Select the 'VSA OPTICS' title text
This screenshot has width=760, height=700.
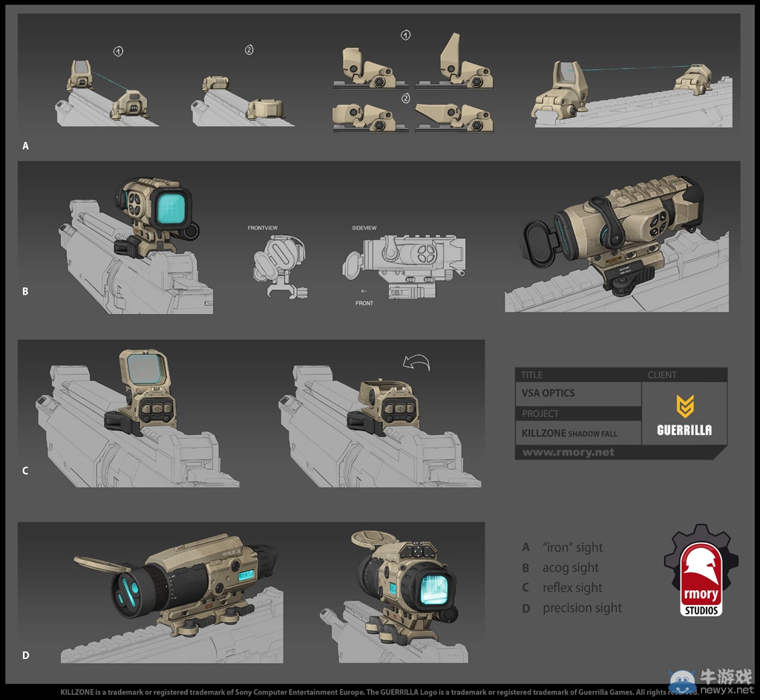click(x=548, y=393)
